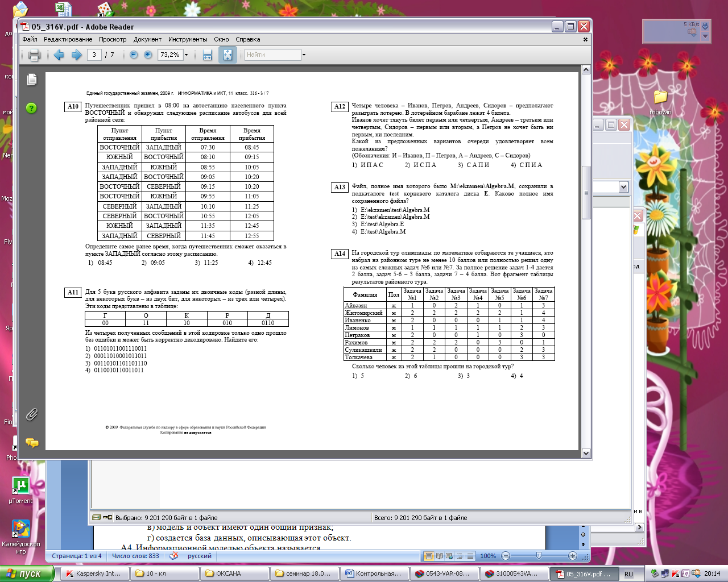
Task: Open the robowin desktop folder
Action: pyautogui.click(x=660, y=102)
